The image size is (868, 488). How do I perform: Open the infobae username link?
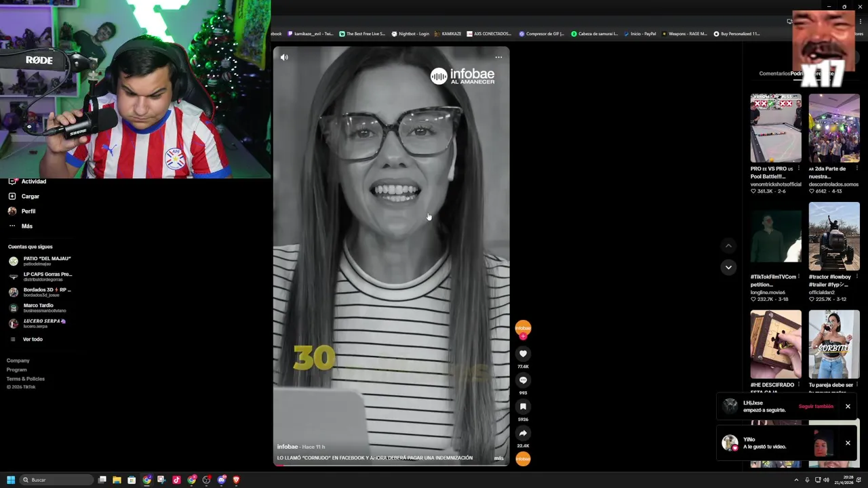tap(288, 447)
